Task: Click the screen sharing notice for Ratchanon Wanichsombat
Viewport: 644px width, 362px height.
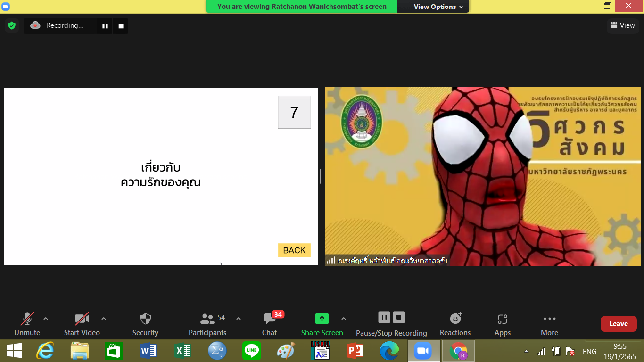Action: tap(302, 7)
